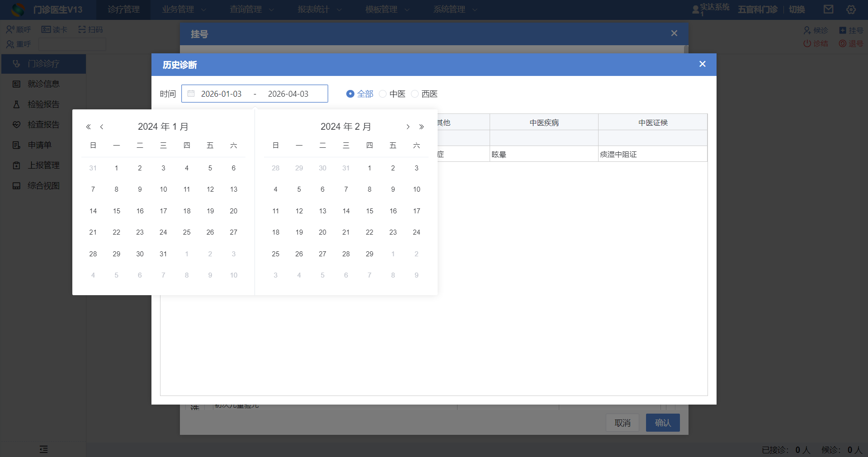Click the user avatar 实达系统 icon

[x=696, y=9]
